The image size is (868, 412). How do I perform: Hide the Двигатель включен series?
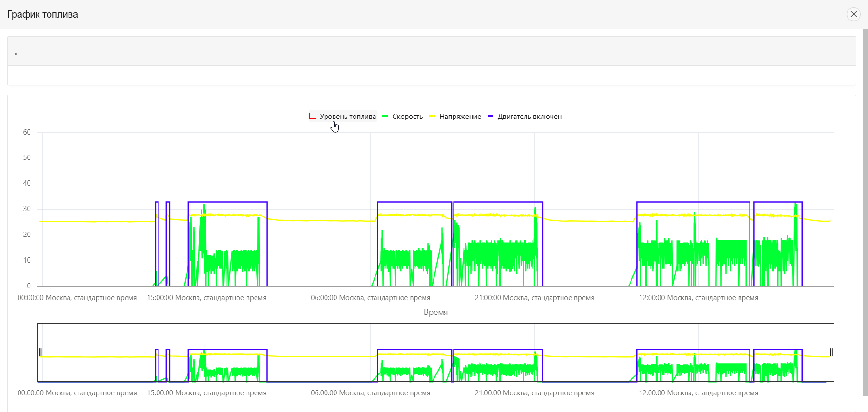pyautogui.click(x=529, y=117)
